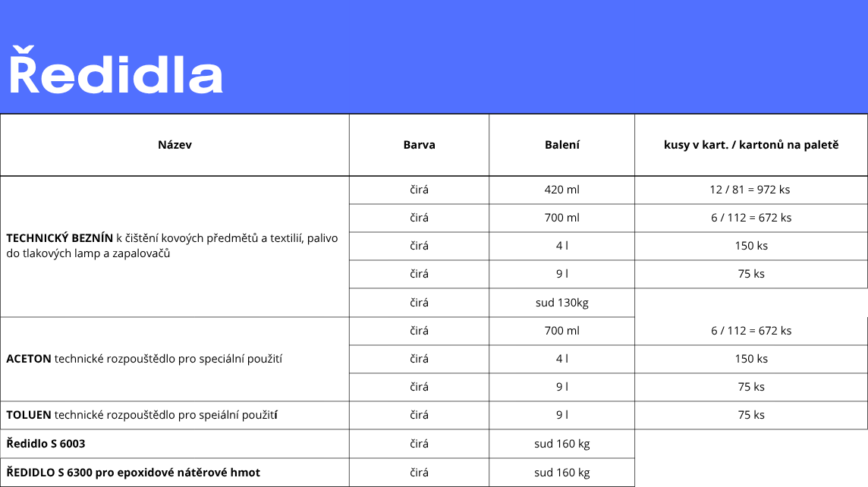Select the 700 ml packaging for Aceton
The image size is (868, 487).
point(561,331)
